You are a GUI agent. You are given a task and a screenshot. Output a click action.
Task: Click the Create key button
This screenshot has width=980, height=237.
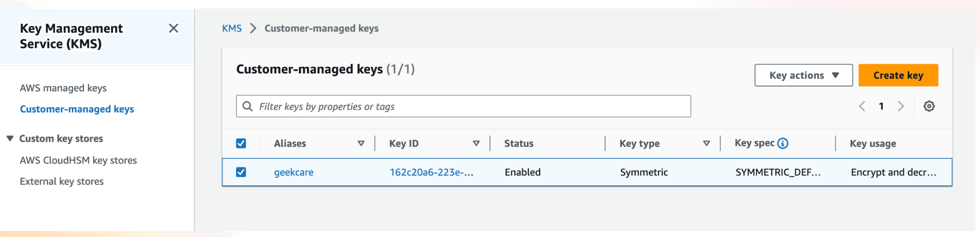898,75
